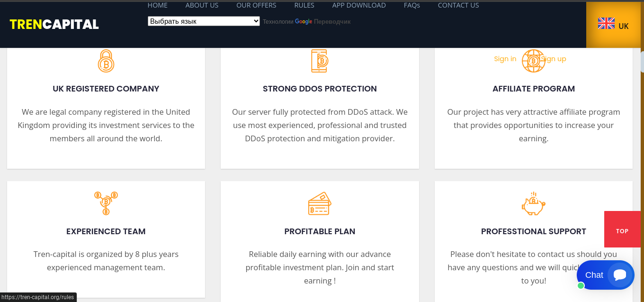The height and width of the screenshot is (302, 644).
Task: Open the HOME menu item
Action: [x=158, y=5]
